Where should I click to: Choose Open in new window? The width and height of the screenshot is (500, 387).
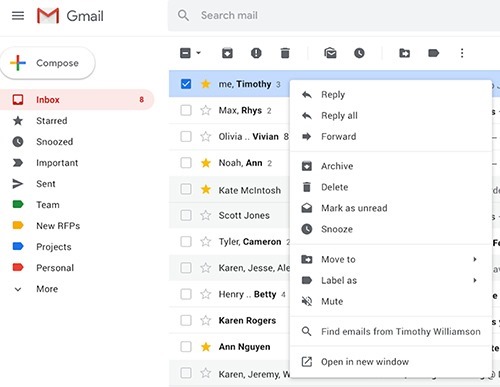tap(391, 362)
